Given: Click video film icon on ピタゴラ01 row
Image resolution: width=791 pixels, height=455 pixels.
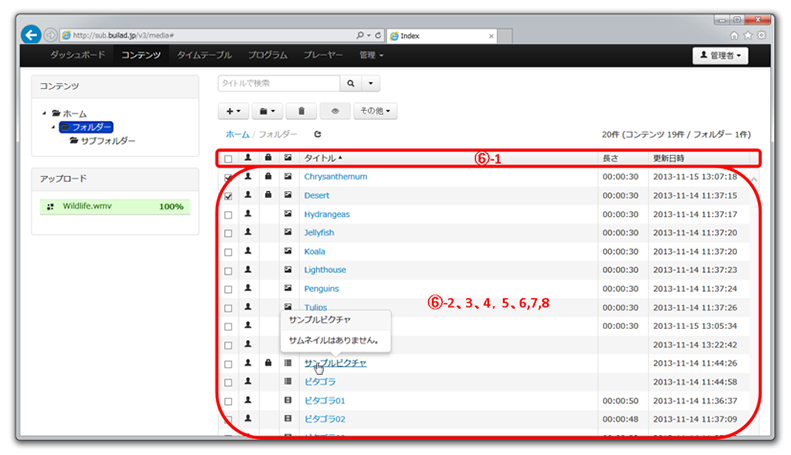Looking at the screenshot, I should (288, 400).
